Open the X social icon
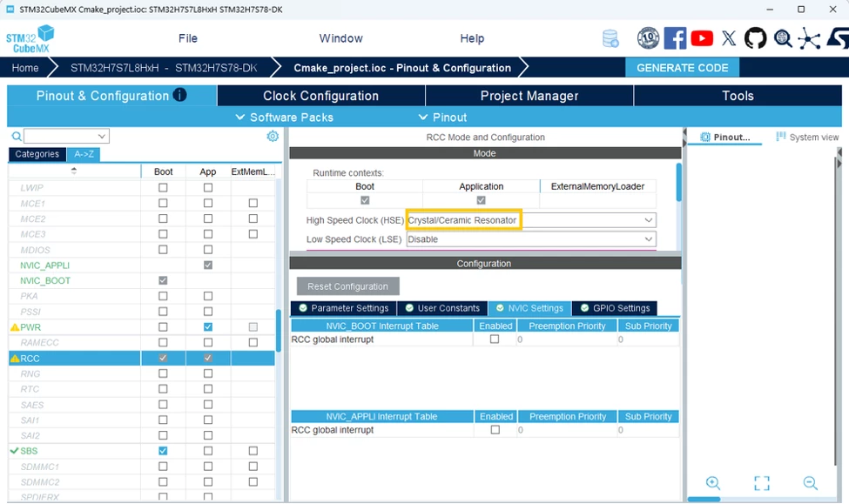Image resolution: width=849 pixels, height=504 pixels. [x=729, y=38]
